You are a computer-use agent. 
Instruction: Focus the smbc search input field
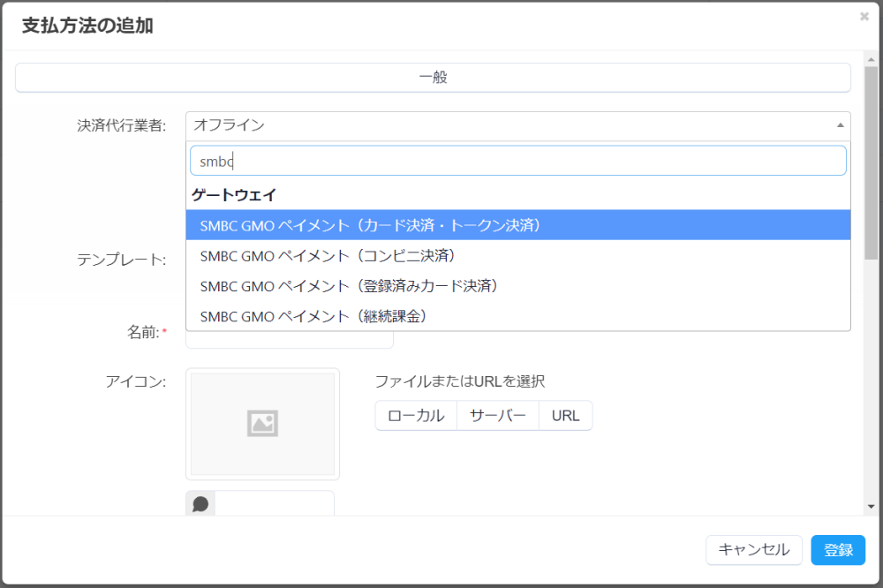pos(517,161)
